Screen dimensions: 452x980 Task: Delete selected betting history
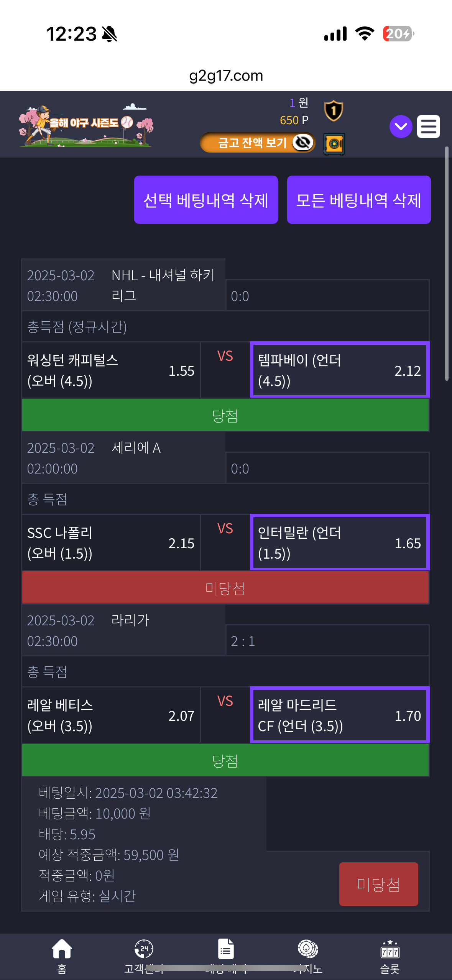click(x=206, y=200)
